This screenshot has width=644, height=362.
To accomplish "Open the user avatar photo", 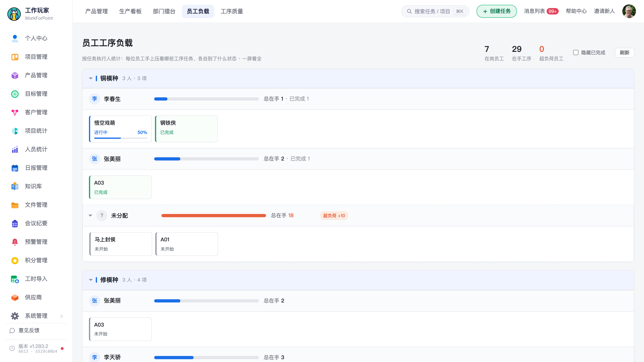I will coord(629,11).
